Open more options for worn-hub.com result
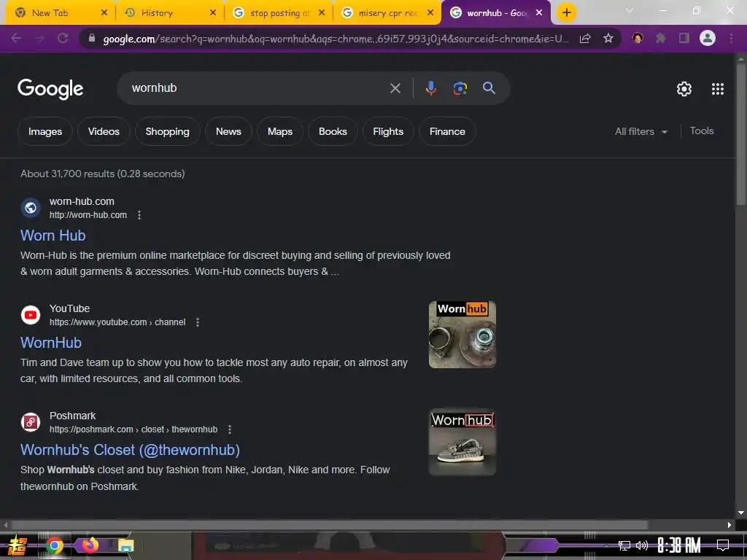Viewport: 747px width, 560px height. (139, 215)
